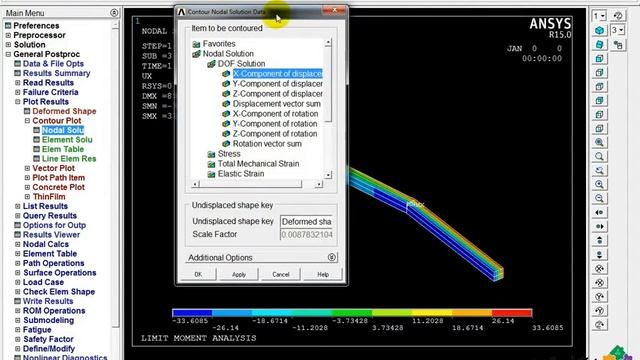Choose Deformed Shape under Plot Results
This screenshot has height=360, width=640.
click(x=64, y=111)
